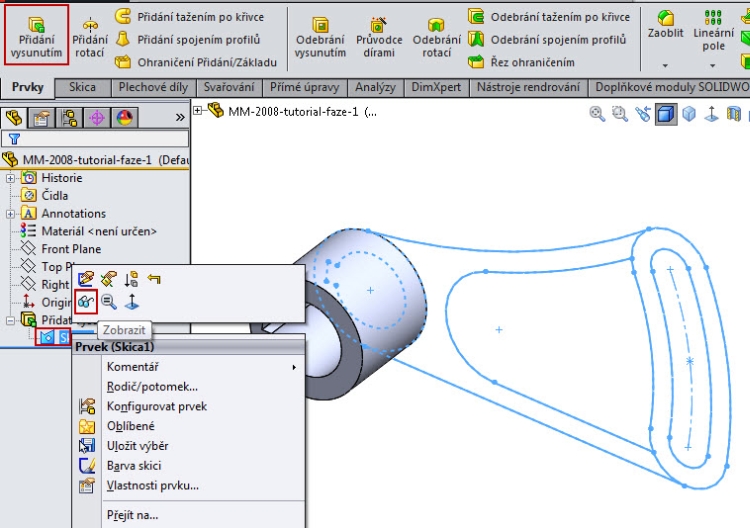Choose Přidání tažením po křivce
Screen dimensions: 750x528
[x=190, y=17]
